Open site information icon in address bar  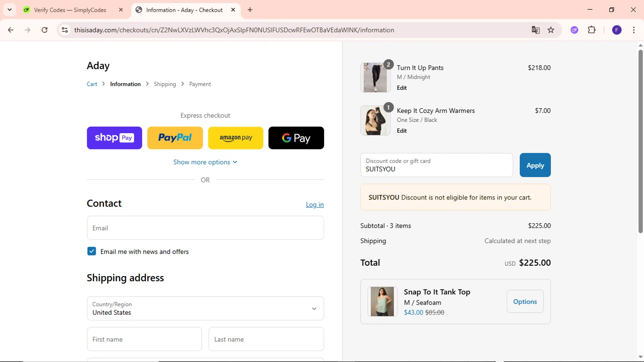[65, 30]
